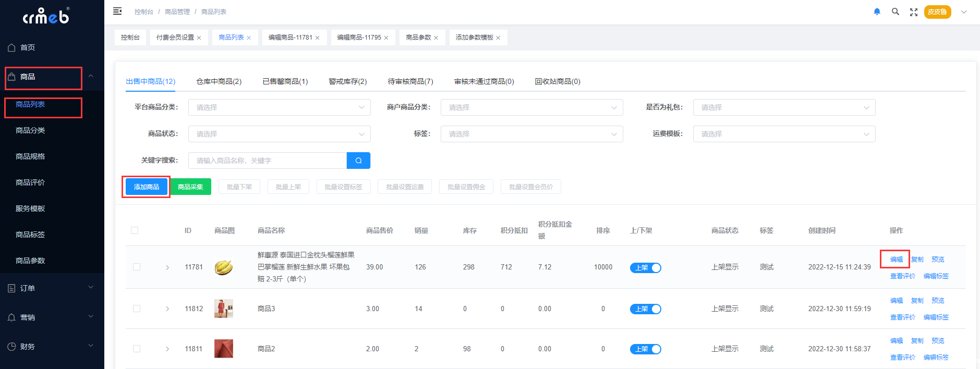The height and width of the screenshot is (369, 980).
Task: Click the durian product thumbnail
Action: [224, 267]
